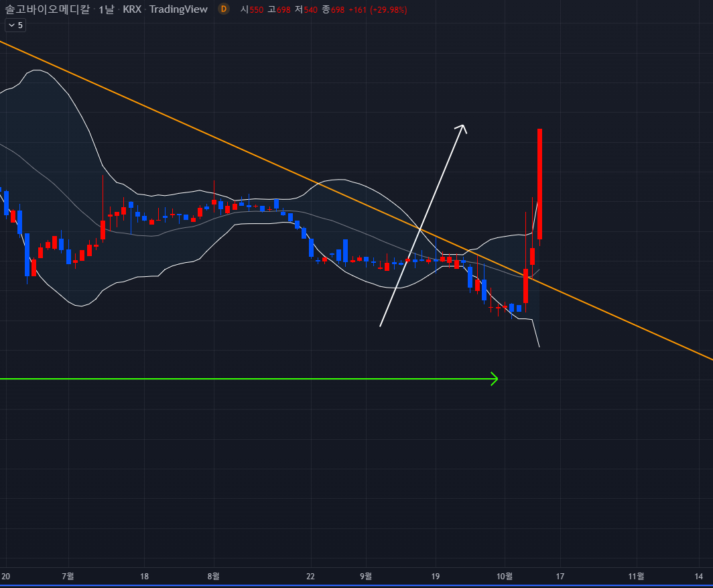This screenshot has height=588, width=713.
Task: Click the 22 date label on time axis
Action: 310,576
